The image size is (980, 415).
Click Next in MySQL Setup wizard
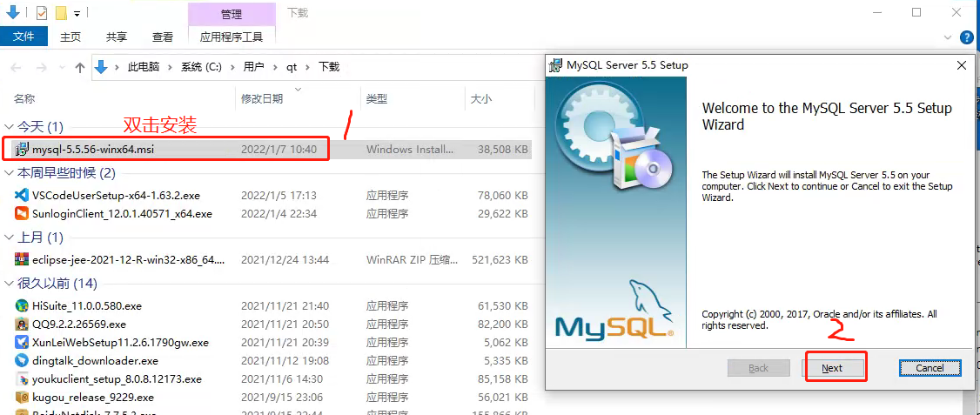832,368
